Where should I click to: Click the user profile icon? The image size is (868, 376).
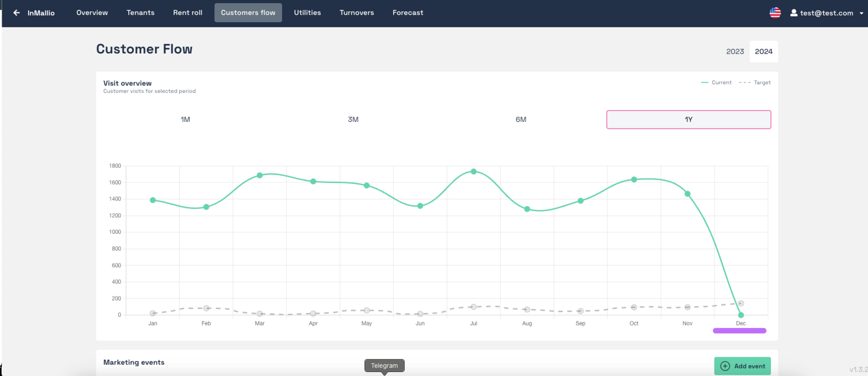click(794, 13)
